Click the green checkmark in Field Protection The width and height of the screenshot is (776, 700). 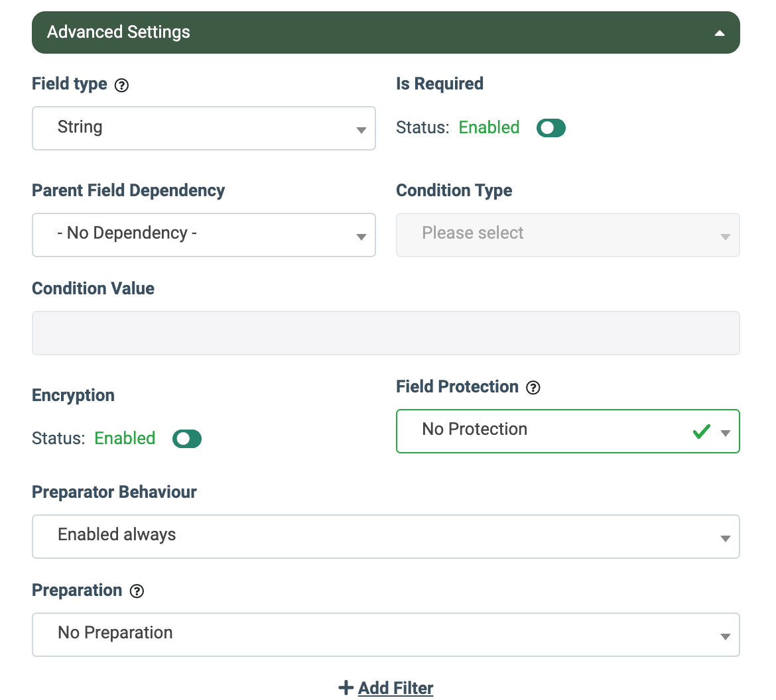pos(701,432)
